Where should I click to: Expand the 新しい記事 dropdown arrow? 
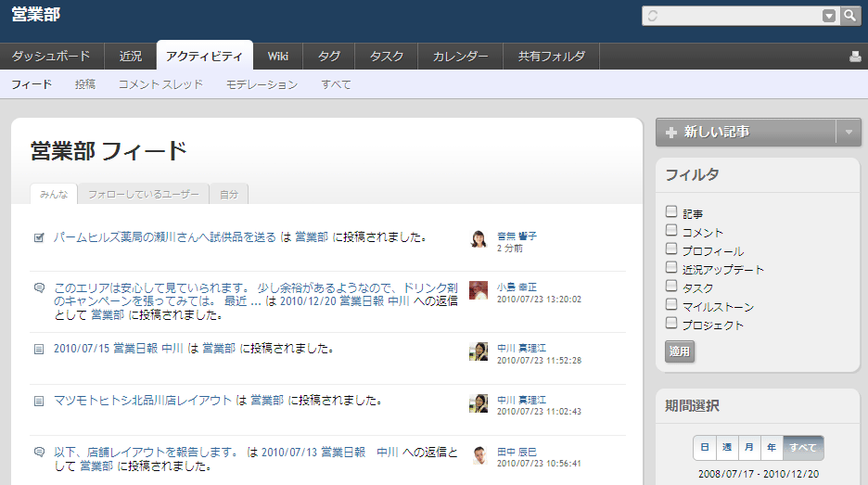tap(849, 133)
